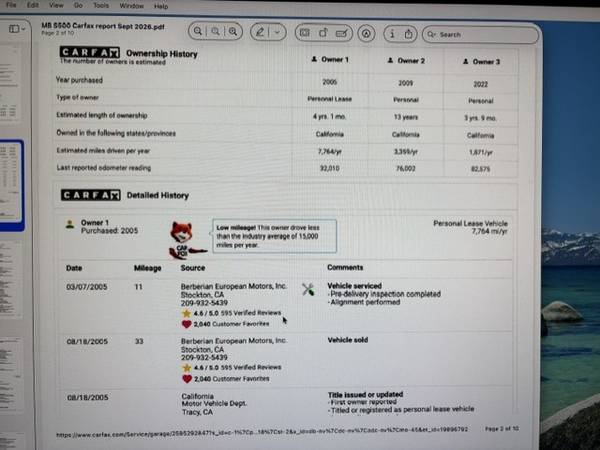Click the wrench service icon by Vehicle serviced
Image resolution: width=600 pixels, height=450 pixels.
click(x=308, y=289)
